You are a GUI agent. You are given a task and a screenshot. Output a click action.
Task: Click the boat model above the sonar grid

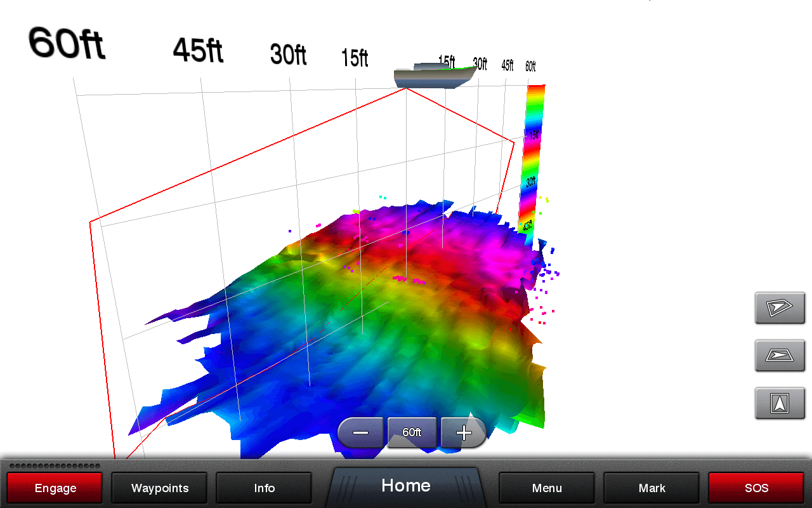point(435,76)
